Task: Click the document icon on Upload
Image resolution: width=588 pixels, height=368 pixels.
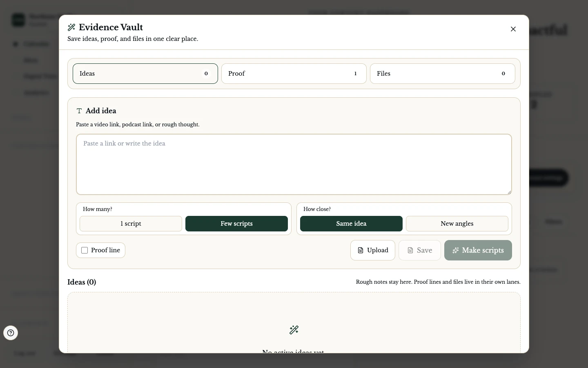Action: (x=361, y=250)
